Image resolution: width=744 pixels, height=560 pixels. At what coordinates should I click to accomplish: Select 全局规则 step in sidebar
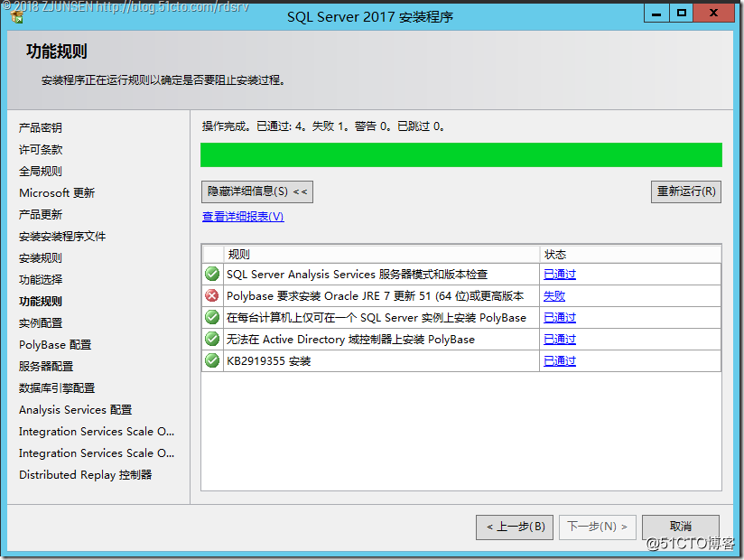click(41, 172)
